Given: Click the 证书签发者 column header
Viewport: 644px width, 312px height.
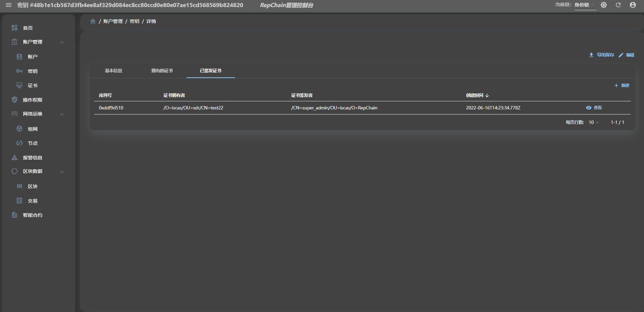Looking at the screenshot, I should click(x=302, y=96).
